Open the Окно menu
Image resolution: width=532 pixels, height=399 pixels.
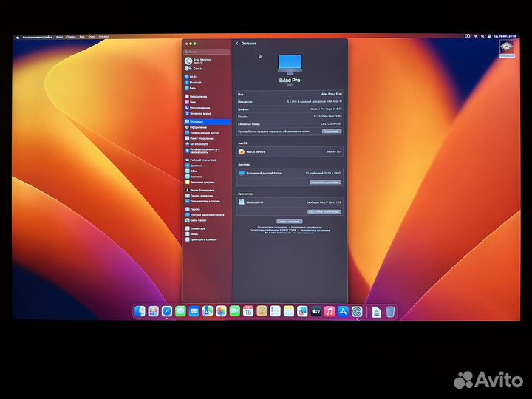click(92, 37)
